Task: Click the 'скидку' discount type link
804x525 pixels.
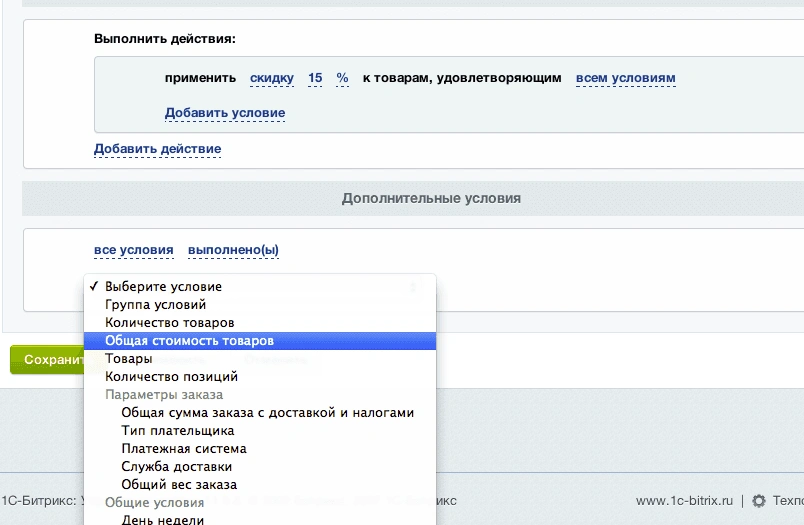Action: pos(272,78)
